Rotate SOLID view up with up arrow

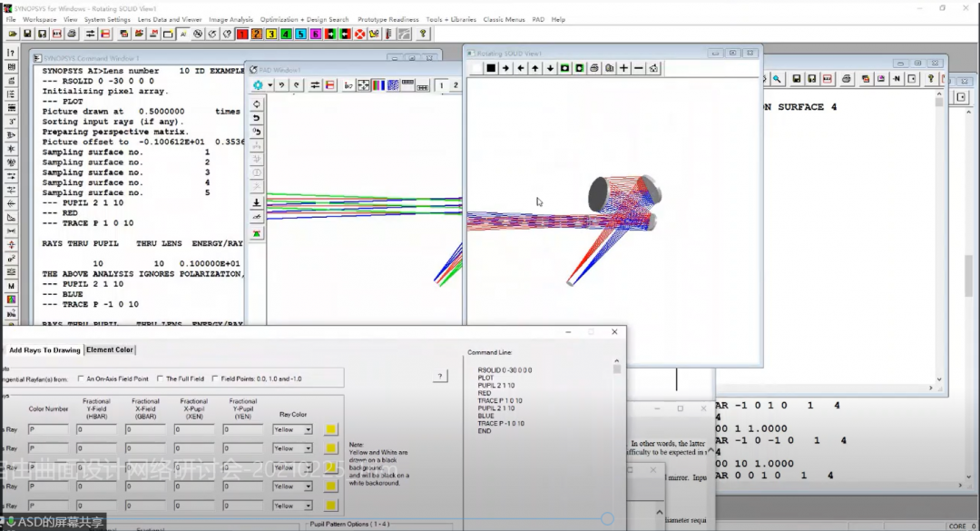click(x=535, y=68)
